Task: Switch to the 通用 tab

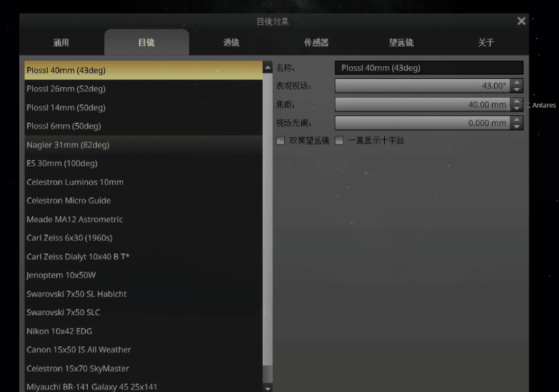Action: (x=61, y=43)
